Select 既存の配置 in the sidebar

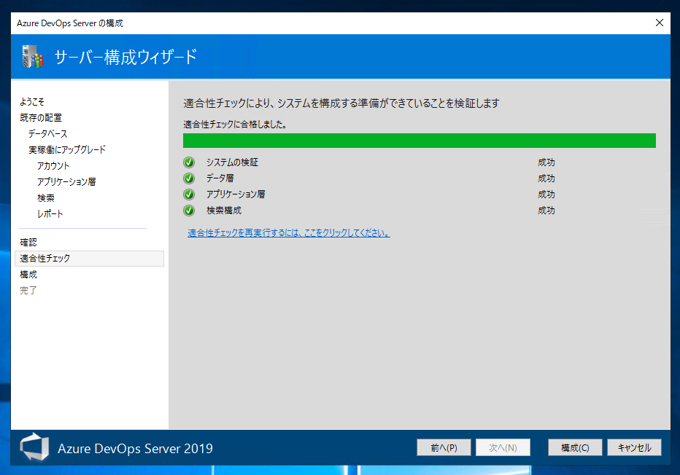pyautogui.click(x=41, y=118)
